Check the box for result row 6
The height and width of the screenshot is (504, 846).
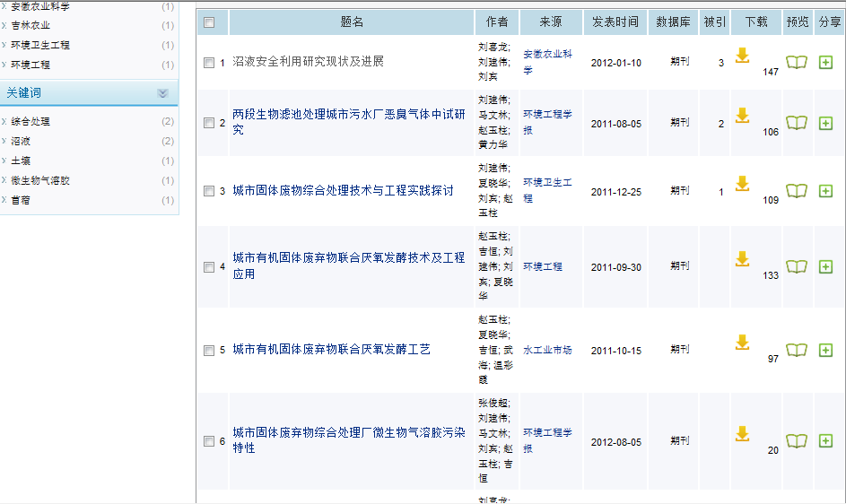209,441
